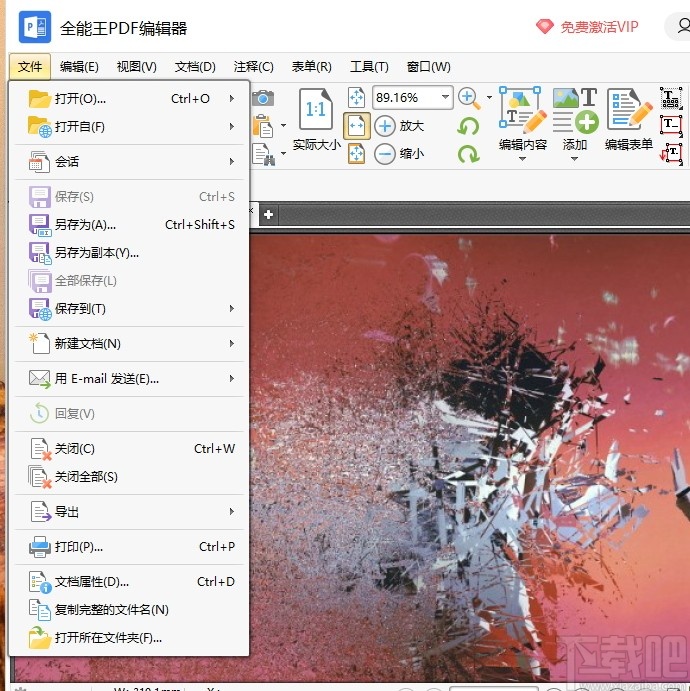Click the 放大 plus button
Screen dimensions: 690x691
[x=399, y=126]
